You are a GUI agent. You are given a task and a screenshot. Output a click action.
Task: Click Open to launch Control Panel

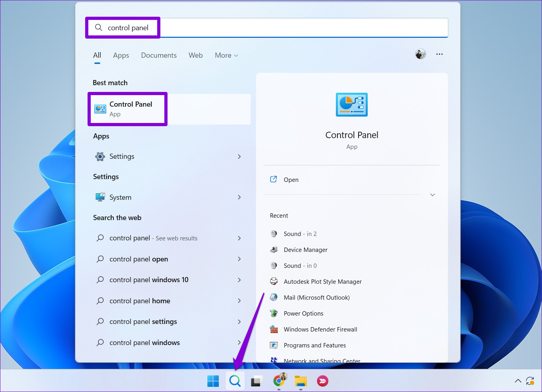coord(291,179)
